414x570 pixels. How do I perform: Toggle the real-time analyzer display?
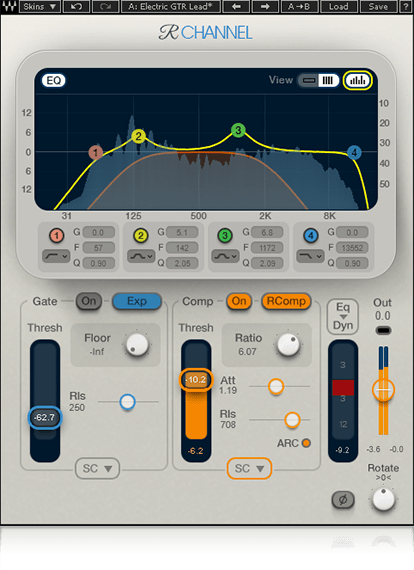pyautogui.click(x=357, y=80)
